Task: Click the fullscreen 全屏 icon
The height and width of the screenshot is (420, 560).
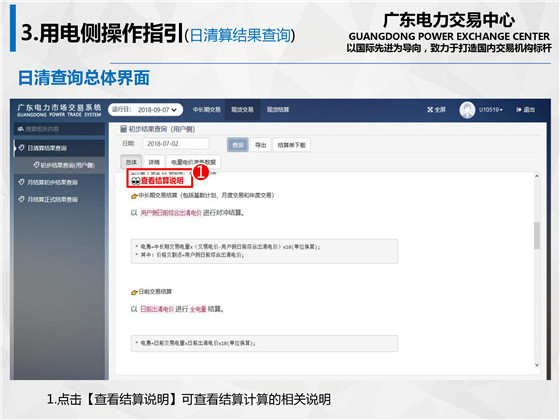Action: point(430,110)
